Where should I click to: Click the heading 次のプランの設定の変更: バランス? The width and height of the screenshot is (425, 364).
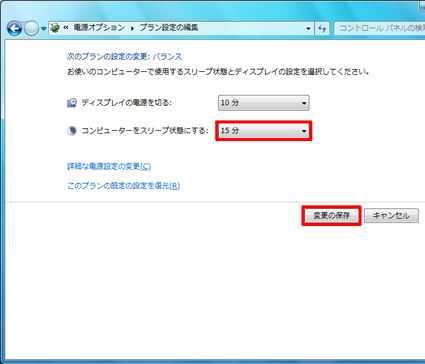(125, 56)
